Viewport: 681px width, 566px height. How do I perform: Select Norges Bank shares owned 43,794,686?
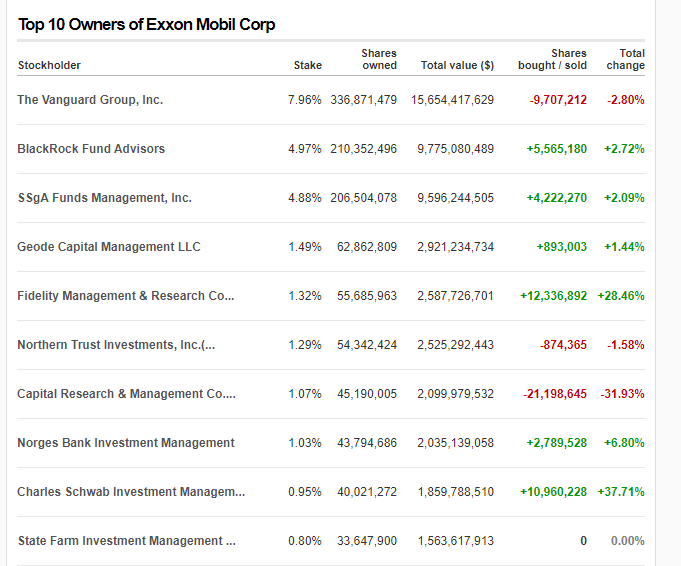coord(367,443)
